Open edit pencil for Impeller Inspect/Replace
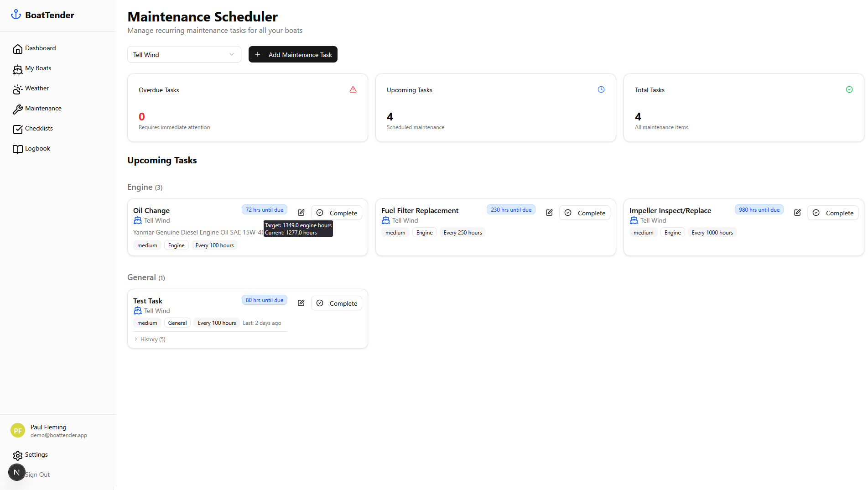Viewport: 868px width, 490px height. pos(797,213)
